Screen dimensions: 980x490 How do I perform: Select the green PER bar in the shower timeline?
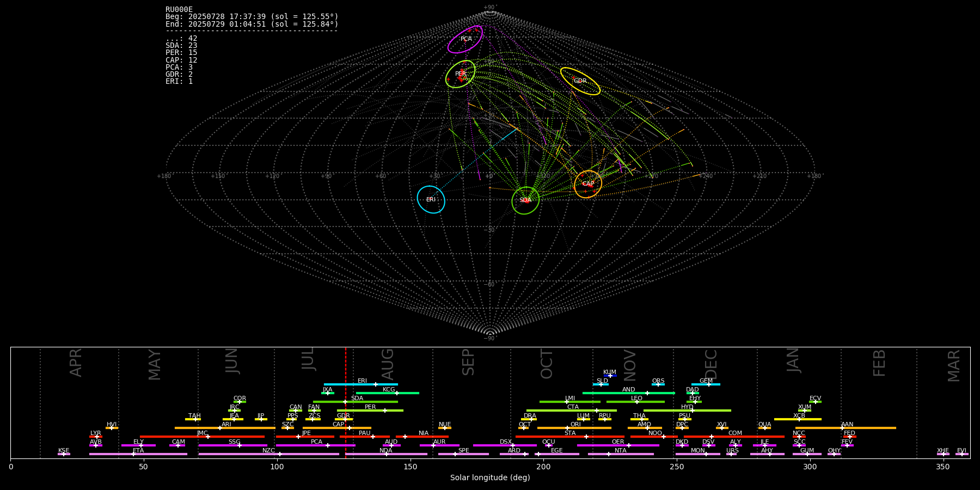point(370,411)
